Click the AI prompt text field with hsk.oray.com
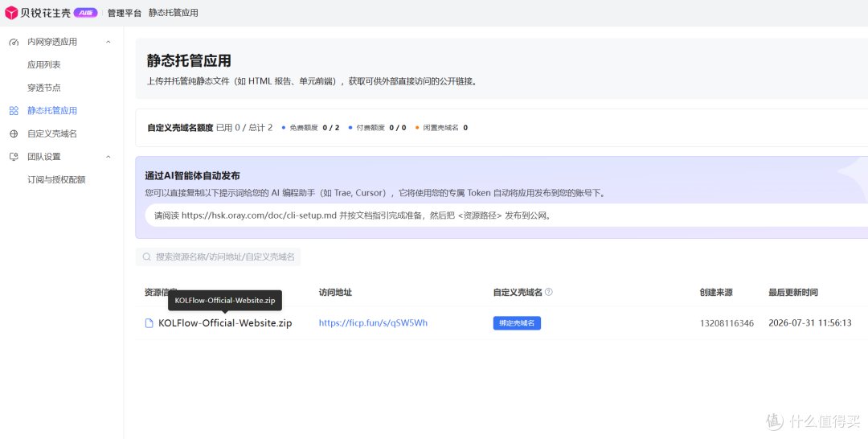 506,215
